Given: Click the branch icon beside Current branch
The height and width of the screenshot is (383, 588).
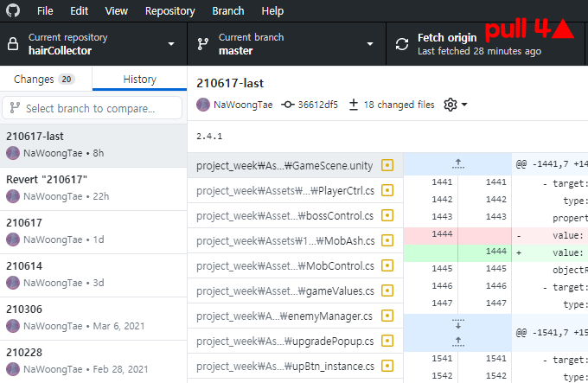Looking at the screenshot, I should pyautogui.click(x=203, y=44).
